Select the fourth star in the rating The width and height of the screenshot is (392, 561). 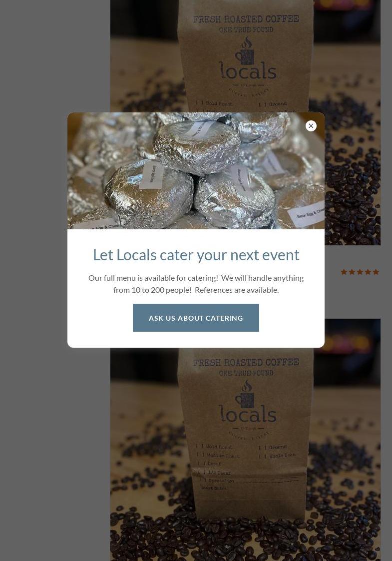click(x=368, y=272)
